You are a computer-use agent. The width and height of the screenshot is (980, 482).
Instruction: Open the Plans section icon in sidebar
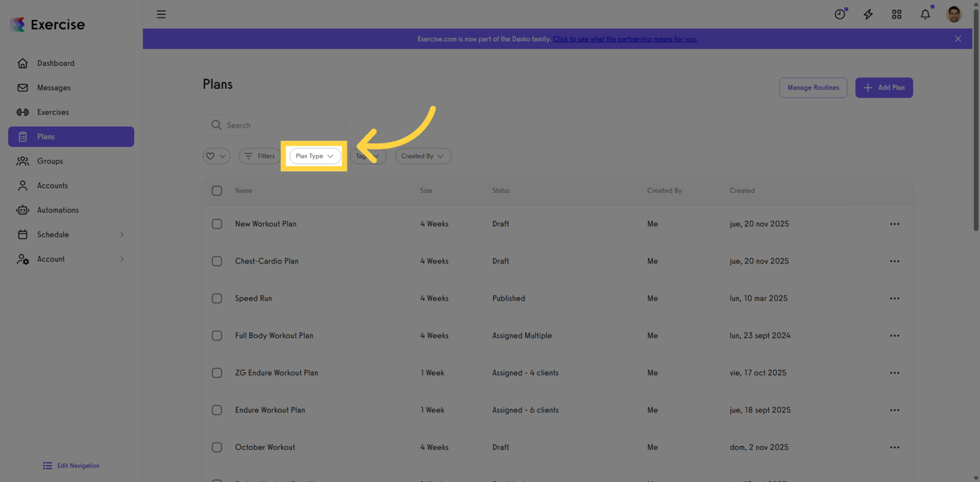[23, 136]
